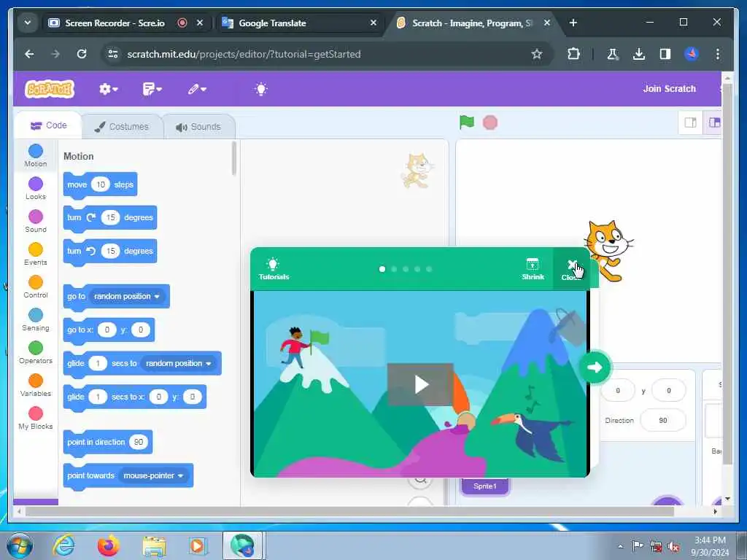Image resolution: width=747 pixels, height=560 pixels.
Task: Click the muted volume tray icon
Action: point(673,547)
